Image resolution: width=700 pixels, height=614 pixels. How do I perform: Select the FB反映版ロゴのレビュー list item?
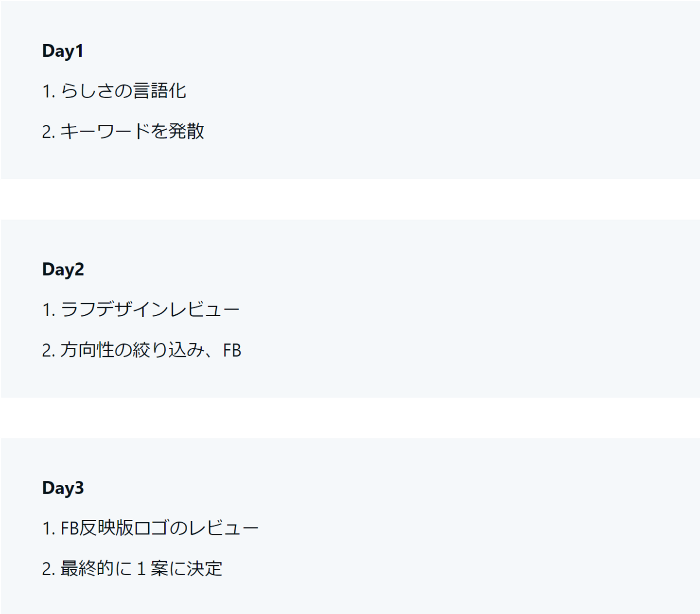pos(159,529)
